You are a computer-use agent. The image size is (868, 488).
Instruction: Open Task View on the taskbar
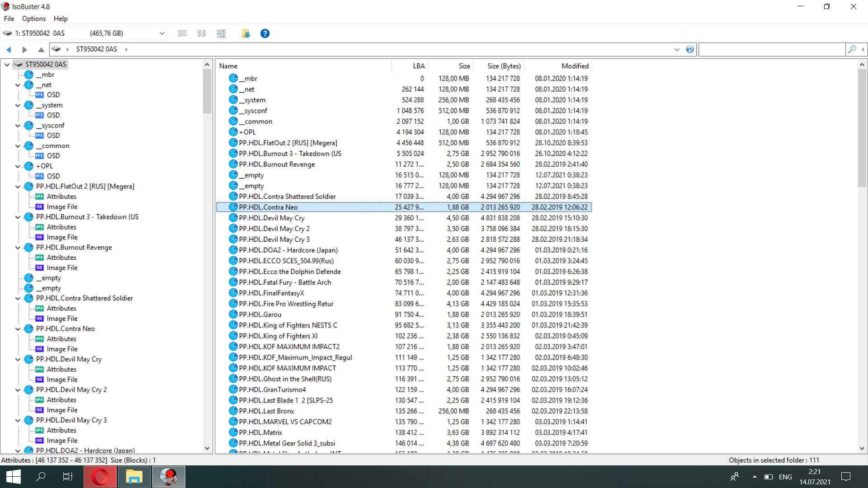pos(68,477)
